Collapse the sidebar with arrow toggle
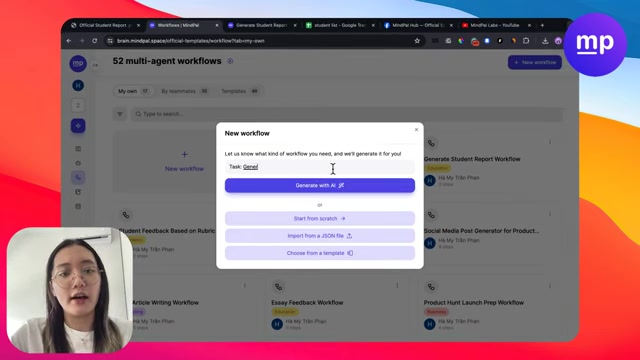The width and height of the screenshot is (640, 360). pos(95,65)
